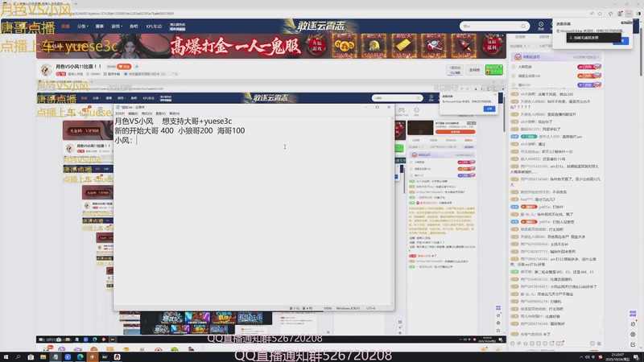The image size is (644, 362).
Task: Expand the 游戏 dropdown in site nav
Action: pyautogui.click(x=117, y=27)
